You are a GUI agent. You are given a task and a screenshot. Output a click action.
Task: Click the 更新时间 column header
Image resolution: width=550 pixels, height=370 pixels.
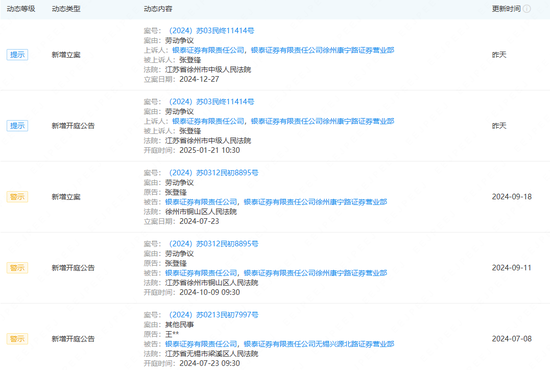506,9
